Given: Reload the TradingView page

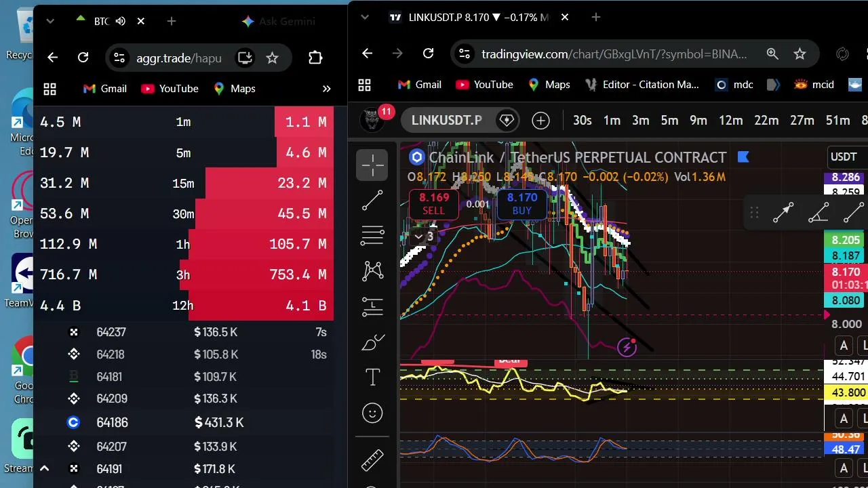Looking at the screenshot, I should tap(428, 54).
